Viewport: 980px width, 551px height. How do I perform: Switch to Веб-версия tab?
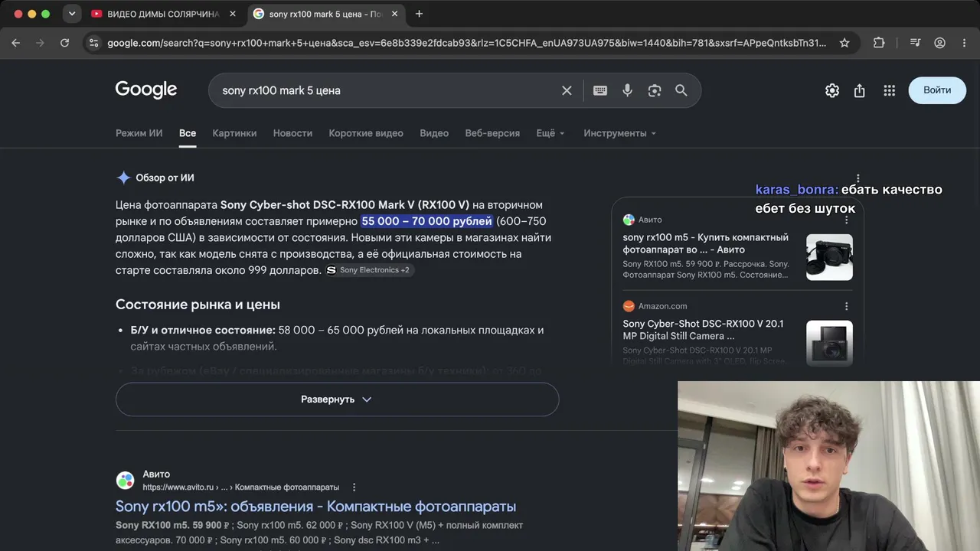pyautogui.click(x=492, y=133)
